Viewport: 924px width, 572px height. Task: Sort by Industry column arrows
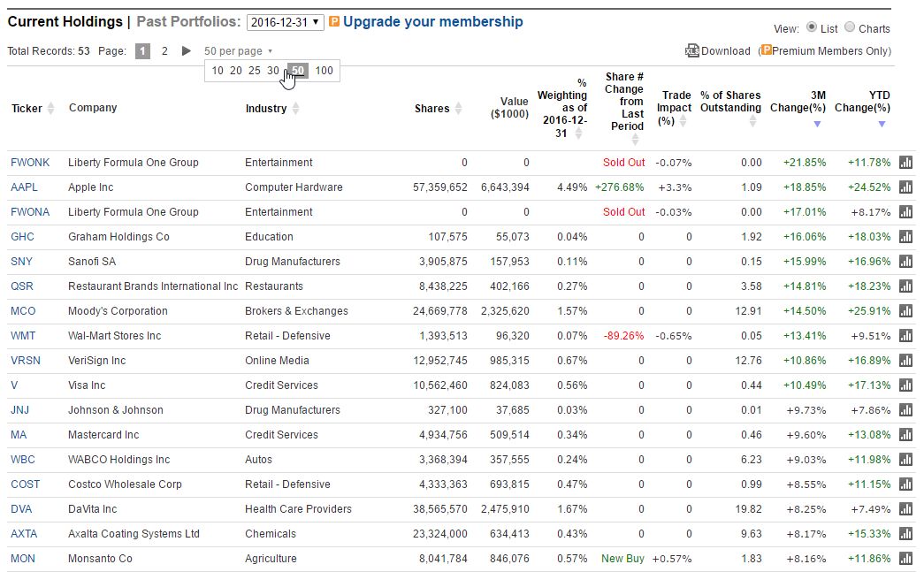click(x=296, y=109)
